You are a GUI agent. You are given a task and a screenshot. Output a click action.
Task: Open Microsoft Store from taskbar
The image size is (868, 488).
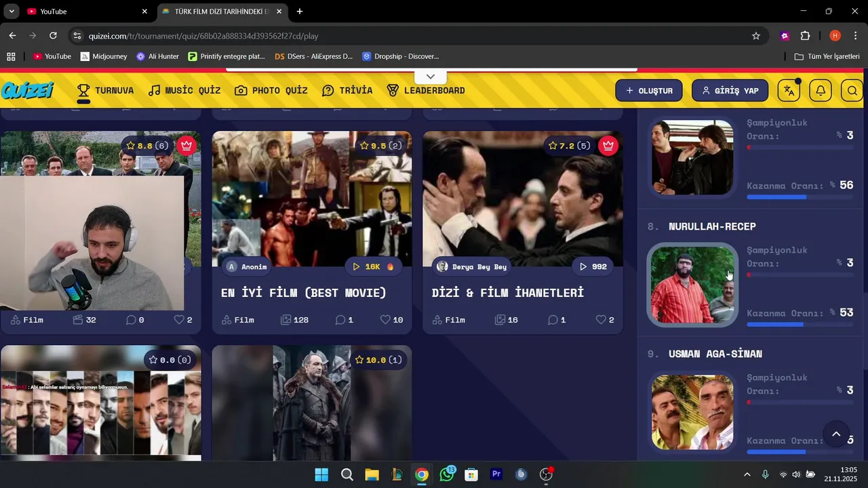(471, 474)
